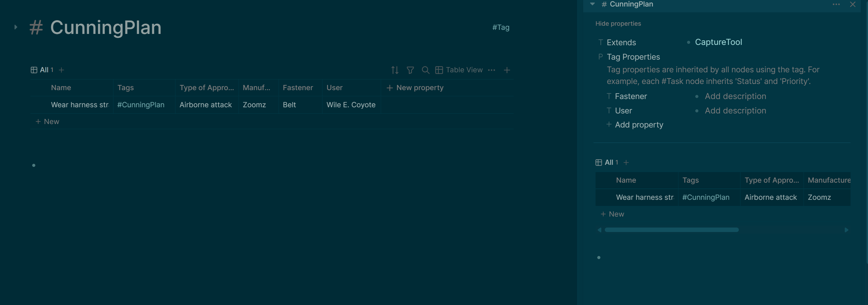Expand the CunningPlan main title triangle
The height and width of the screenshot is (305, 868).
tap(16, 27)
